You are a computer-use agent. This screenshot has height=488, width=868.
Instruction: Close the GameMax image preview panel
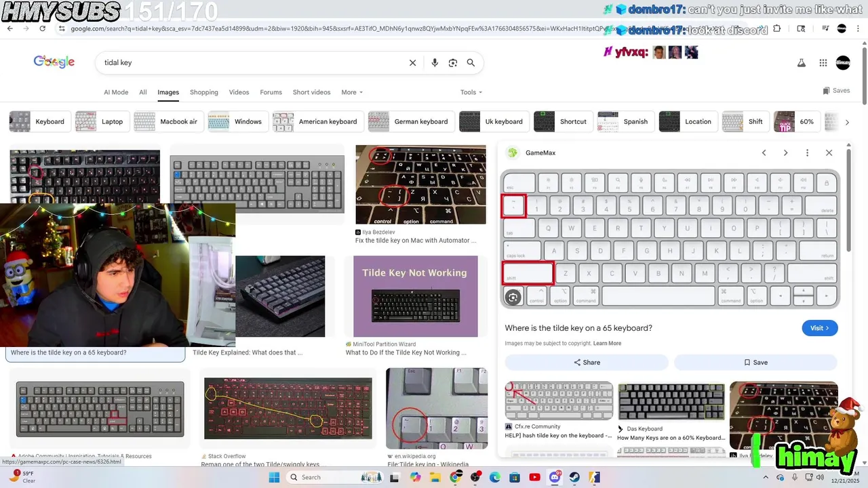point(829,152)
